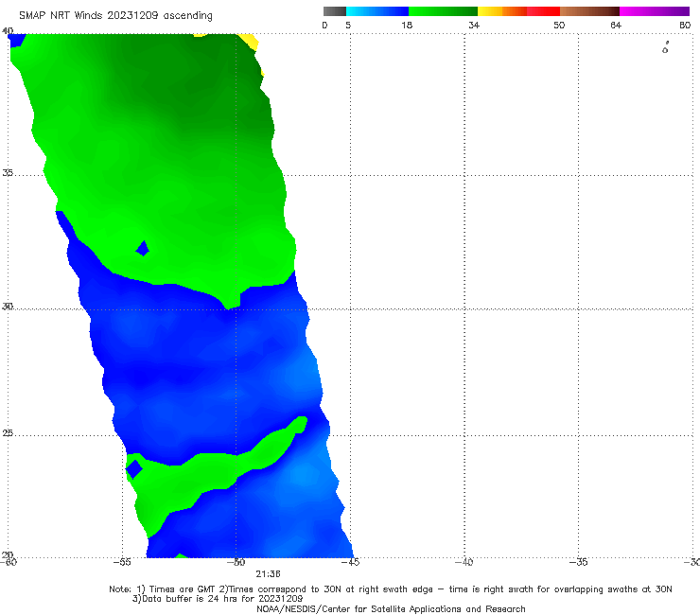The height and width of the screenshot is (615, 700).
Task: Click the brown 50-64 color bar segment
Action: [x=589, y=11]
